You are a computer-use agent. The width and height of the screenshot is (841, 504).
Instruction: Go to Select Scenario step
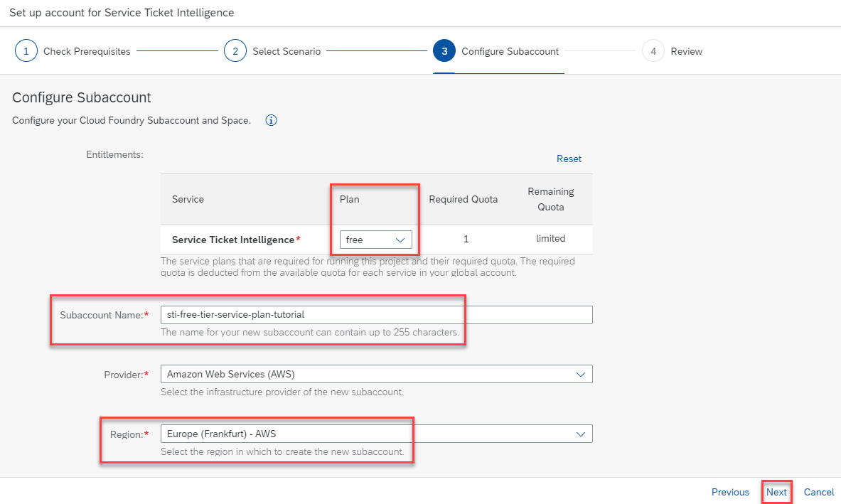(x=286, y=51)
